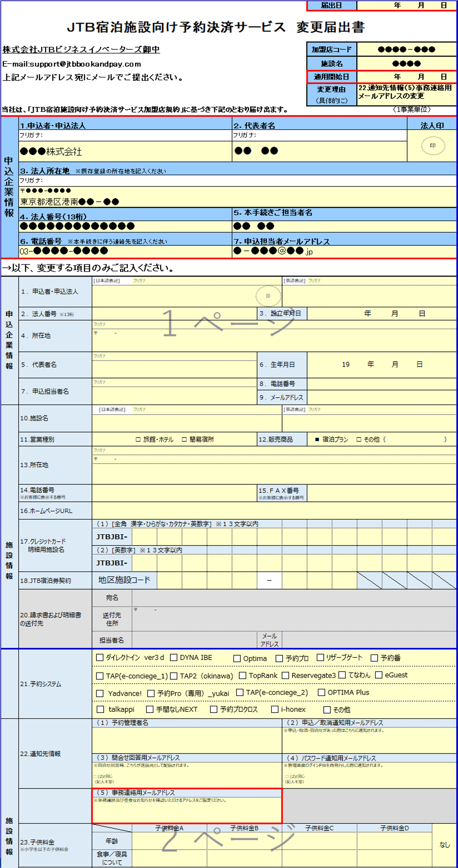
Task: Click the 22.通知先情報 row label
Action: [x=40, y=754]
